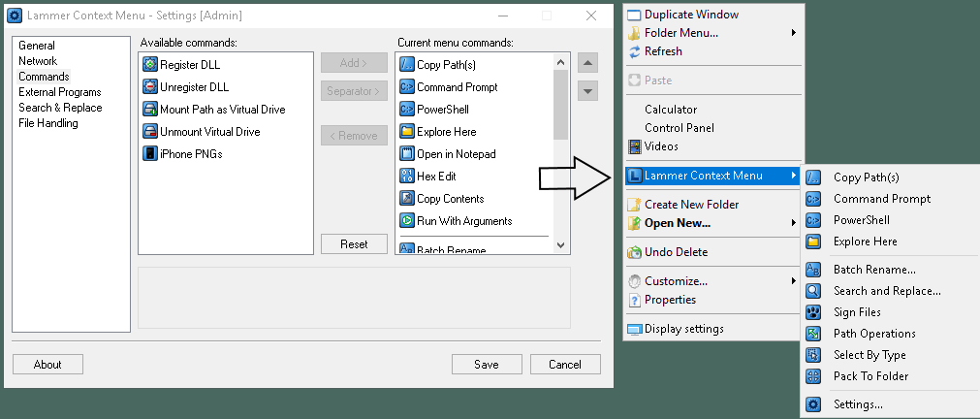Viewport: 980px width, 419px height.
Task: Open the Network settings category
Action: pos(38,61)
